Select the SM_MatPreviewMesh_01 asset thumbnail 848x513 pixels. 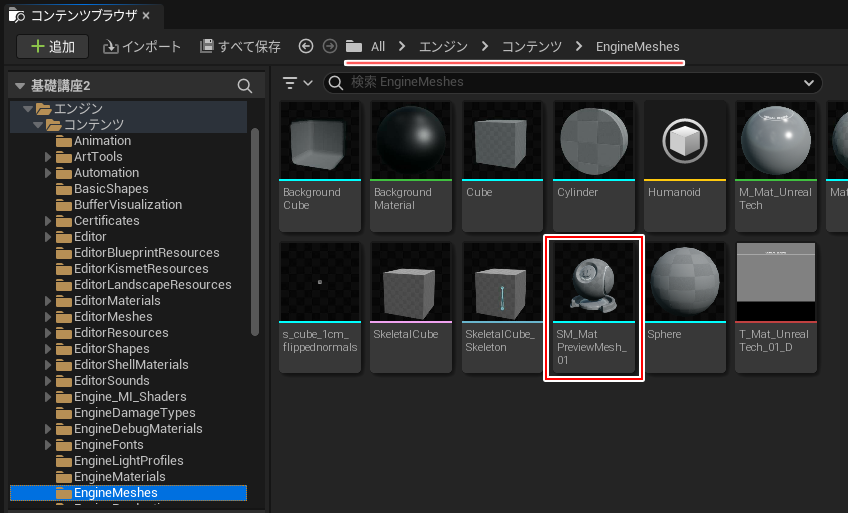click(x=593, y=278)
